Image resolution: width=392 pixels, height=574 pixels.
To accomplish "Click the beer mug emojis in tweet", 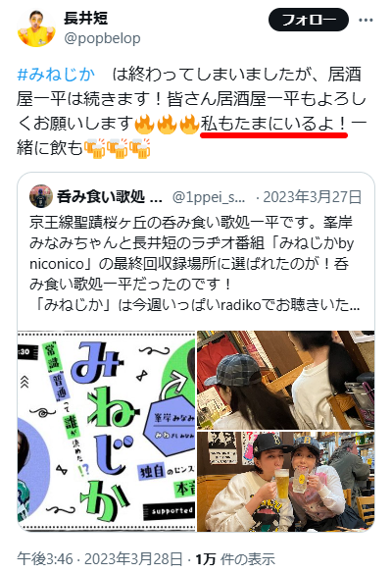I will [117, 148].
